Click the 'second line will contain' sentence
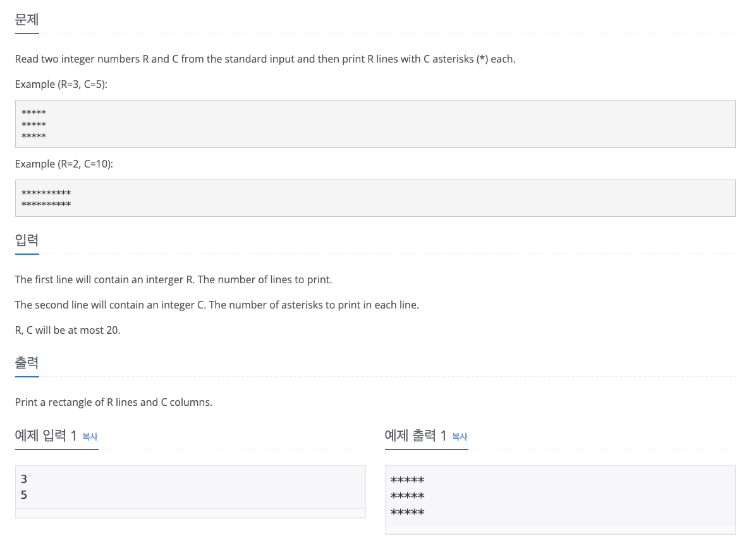 pyautogui.click(x=217, y=305)
